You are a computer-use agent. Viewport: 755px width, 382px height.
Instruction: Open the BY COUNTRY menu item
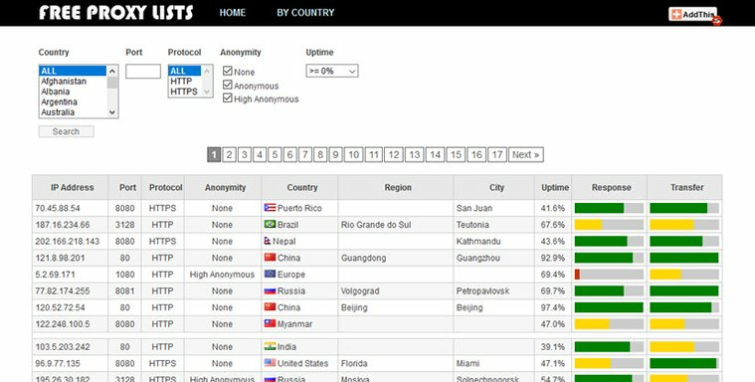(305, 13)
